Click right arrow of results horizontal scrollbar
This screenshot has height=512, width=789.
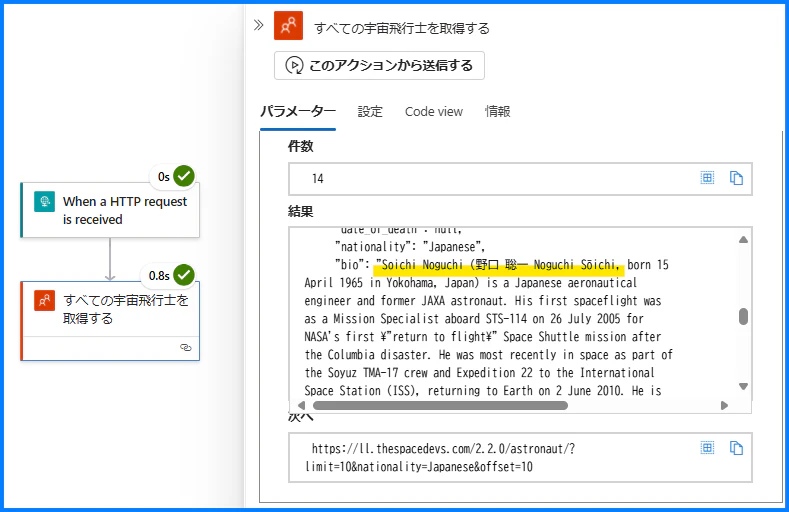point(724,405)
